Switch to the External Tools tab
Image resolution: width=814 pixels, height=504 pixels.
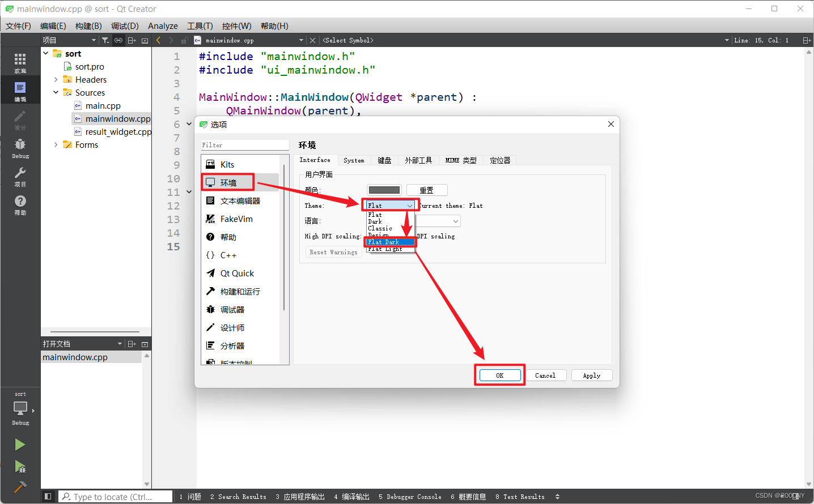[418, 160]
